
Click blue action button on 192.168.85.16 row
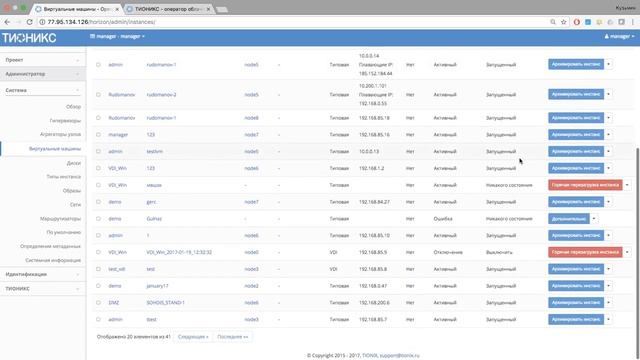tap(576, 135)
